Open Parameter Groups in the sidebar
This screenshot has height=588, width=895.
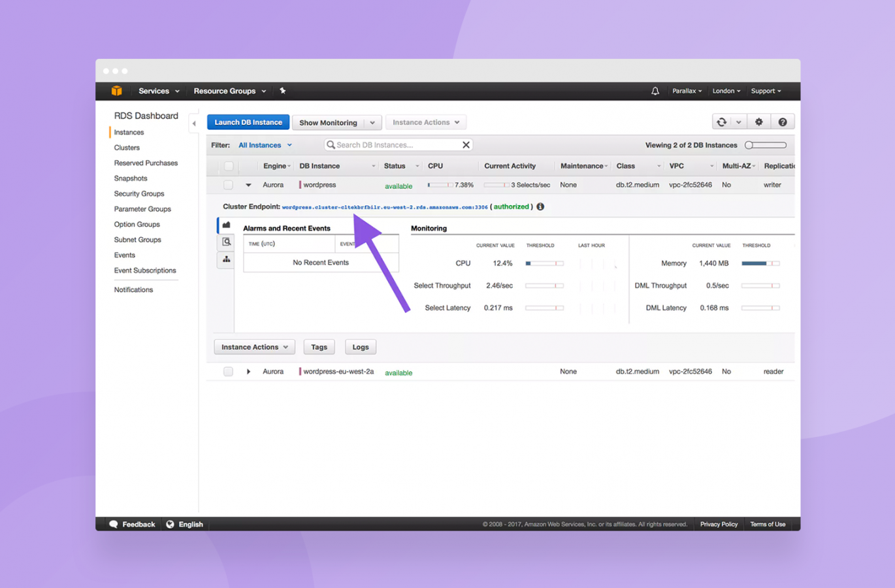point(142,209)
